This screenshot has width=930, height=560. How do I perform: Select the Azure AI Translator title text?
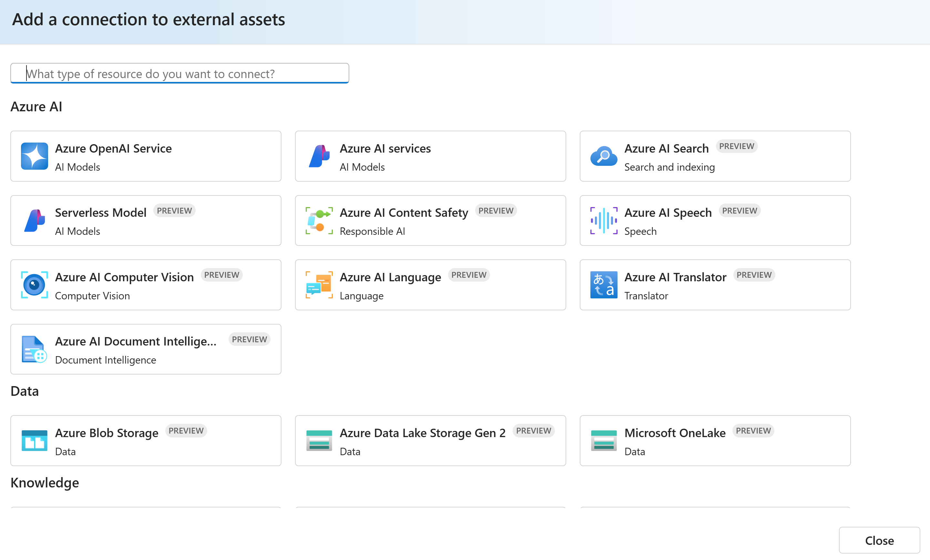click(x=675, y=277)
